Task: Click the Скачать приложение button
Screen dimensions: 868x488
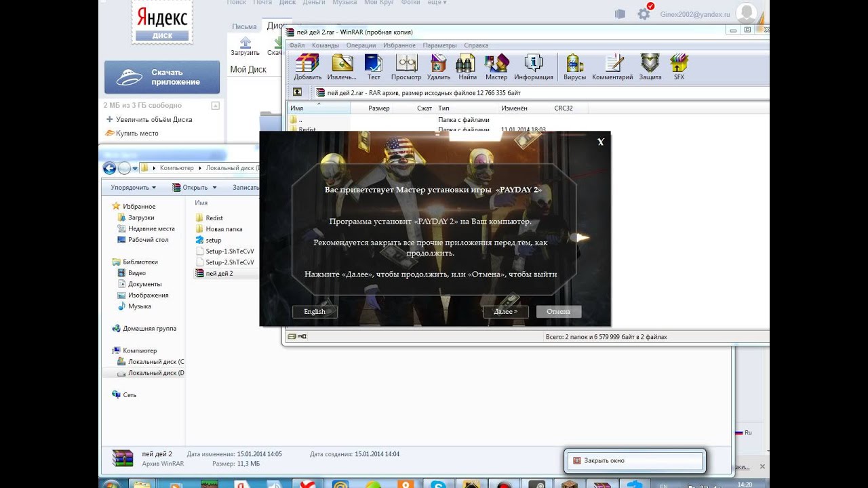Action: coord(162,77)
